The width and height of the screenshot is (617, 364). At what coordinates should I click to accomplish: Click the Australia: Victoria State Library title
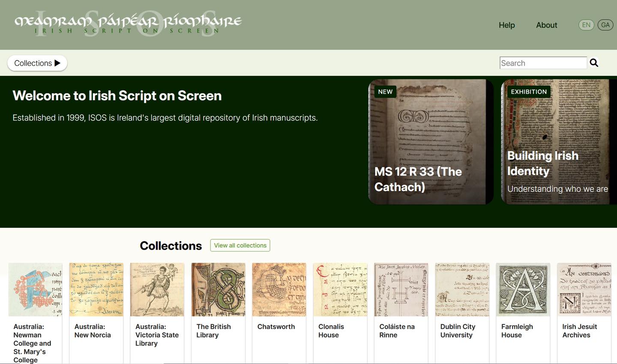click(157, 335)
